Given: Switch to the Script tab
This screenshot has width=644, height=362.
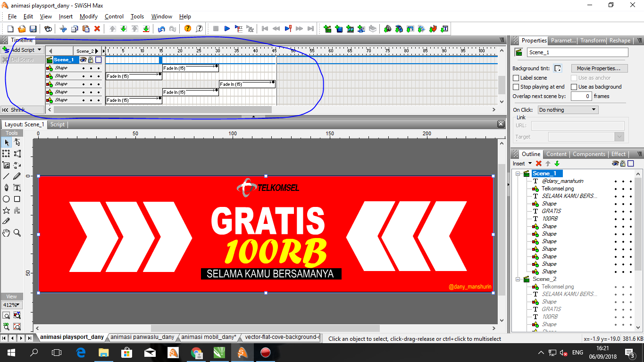Looking at the screenshot, I should click(x=58, y=124).
